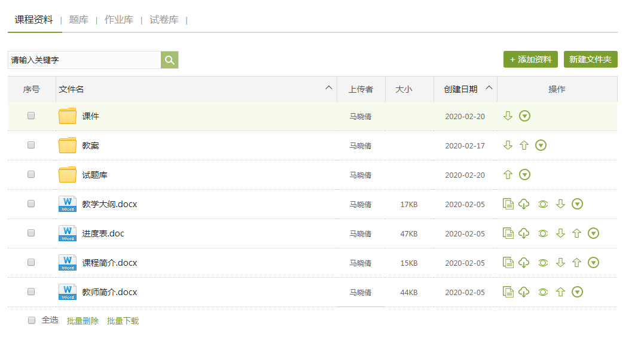The width and height of the screenshot is (644, 340).
Task: Download 课程简介.docx with cloud icon
Action: [524, 263]
